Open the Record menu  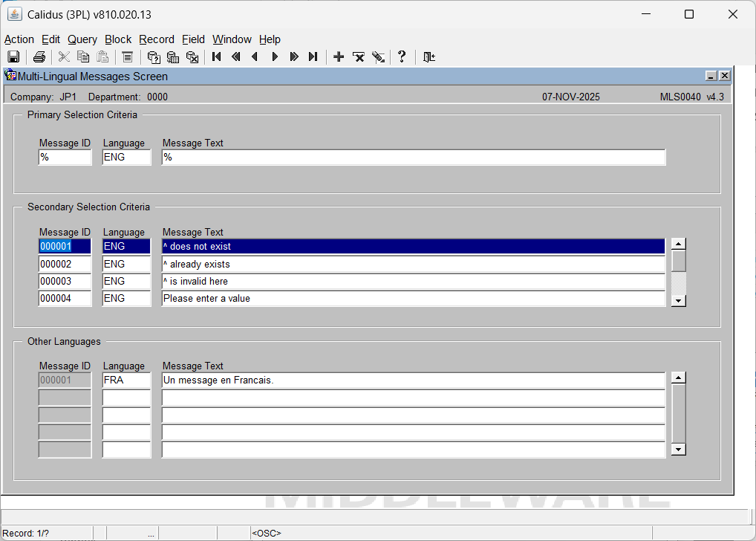tap(156, 39)
